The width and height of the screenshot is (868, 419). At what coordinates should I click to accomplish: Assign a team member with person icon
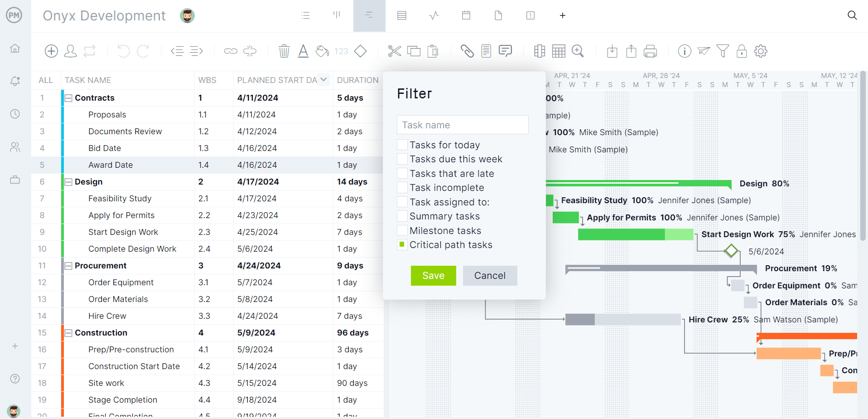[x=70, y=51]
